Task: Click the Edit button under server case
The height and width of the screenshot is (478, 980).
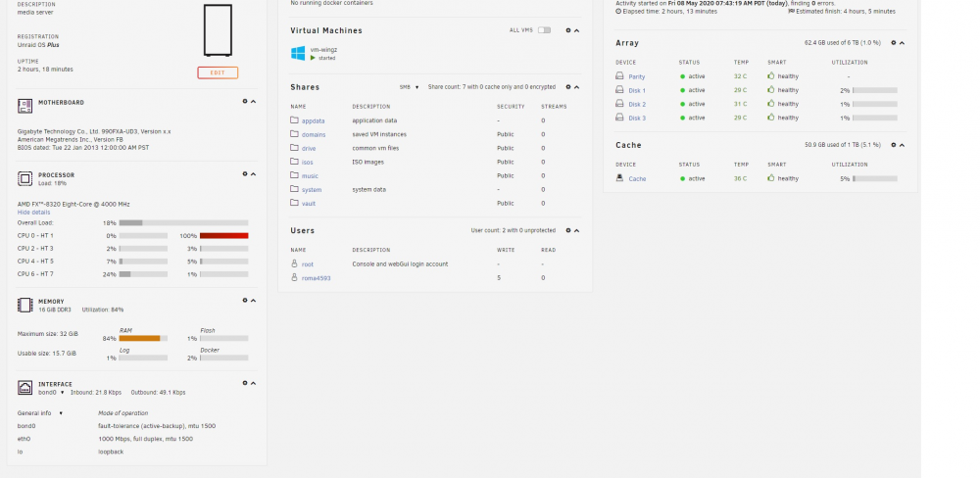Action: pos(218,72)
